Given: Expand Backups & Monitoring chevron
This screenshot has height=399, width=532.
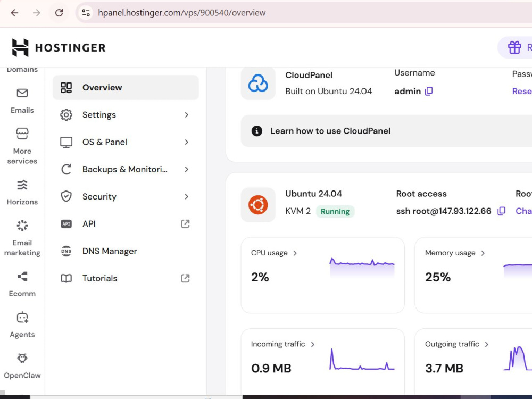Looking at the screenshot, I should coord(186,169).
